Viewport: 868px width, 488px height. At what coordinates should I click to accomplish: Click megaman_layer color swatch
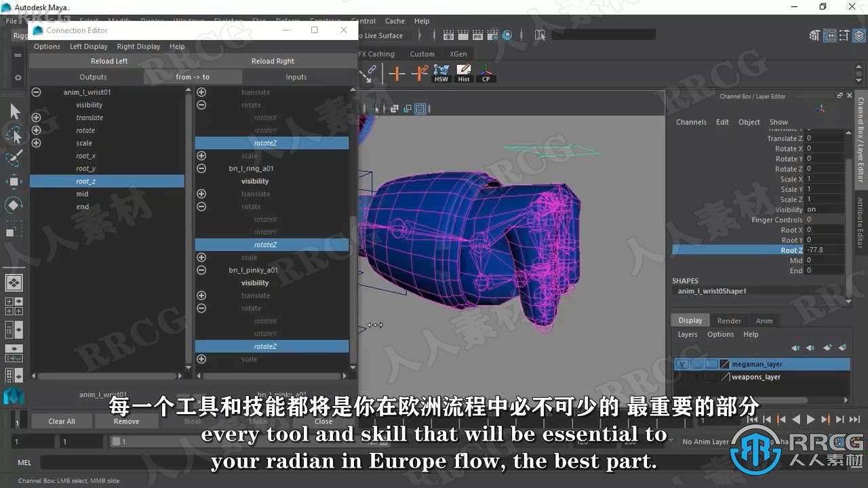coord(725,364)
